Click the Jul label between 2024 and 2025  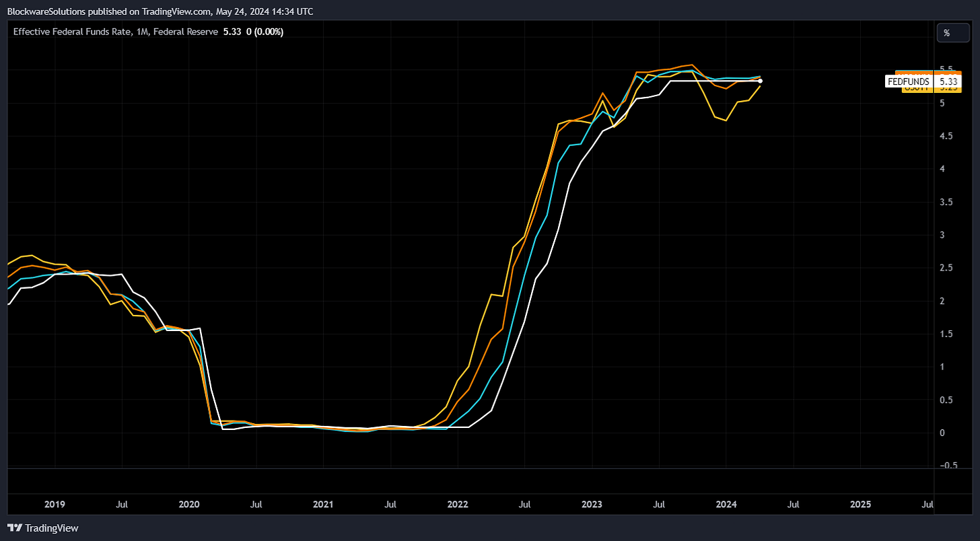[x=794, y=504]
